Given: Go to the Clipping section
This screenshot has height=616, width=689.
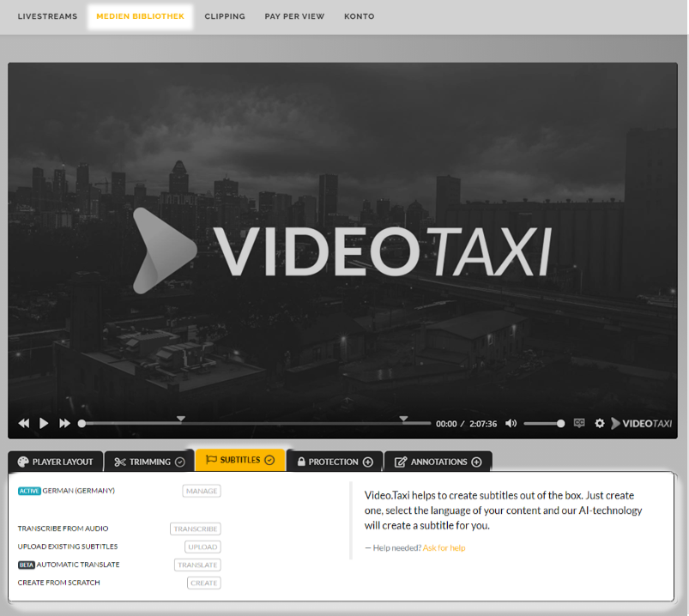Looking at the screenshot, I should 225,16.
